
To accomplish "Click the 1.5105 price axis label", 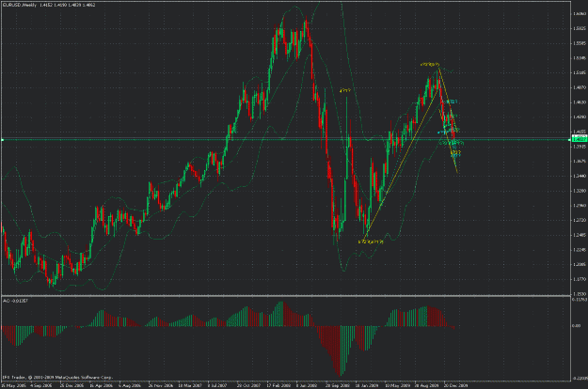I will point(580,72).
